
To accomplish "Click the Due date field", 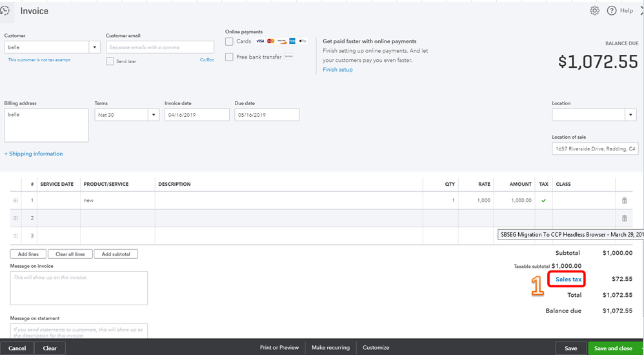I will [x=267, y=115].
